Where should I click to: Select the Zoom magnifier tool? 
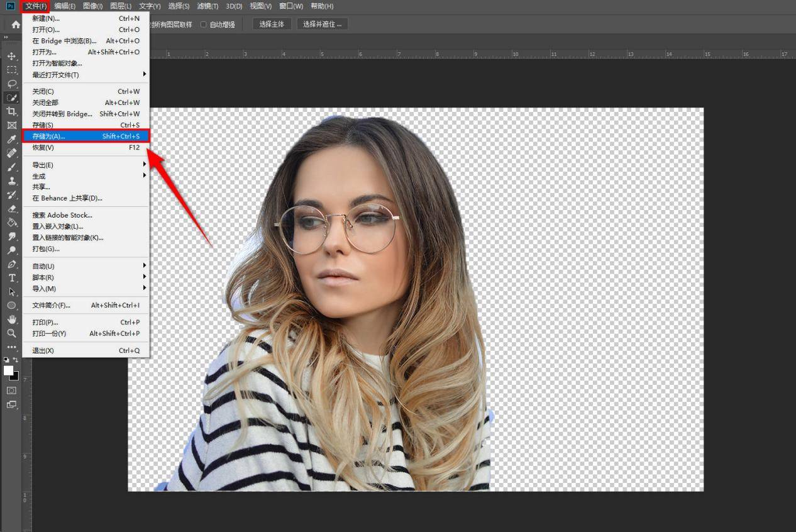pyautogui.click(x=11, y=333)
